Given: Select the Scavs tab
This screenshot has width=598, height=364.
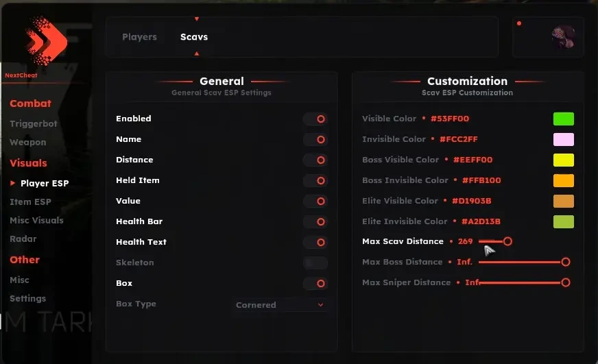Looking at the screenshot, I should point(194,37).
